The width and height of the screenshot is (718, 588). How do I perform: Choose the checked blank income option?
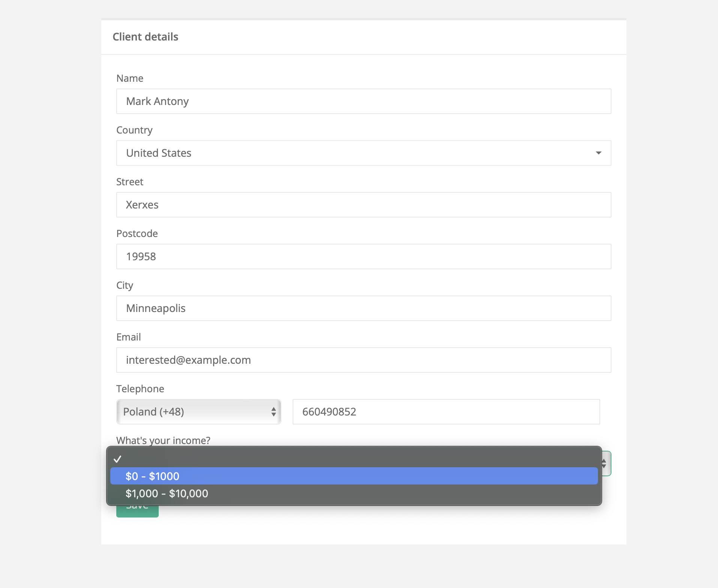pos(353,459)
